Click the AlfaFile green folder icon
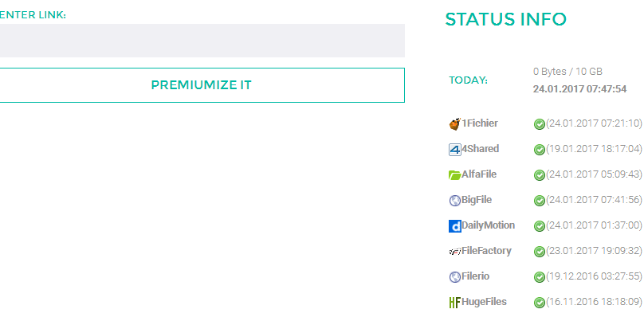644x317 pixels. [x=454, y=175]
